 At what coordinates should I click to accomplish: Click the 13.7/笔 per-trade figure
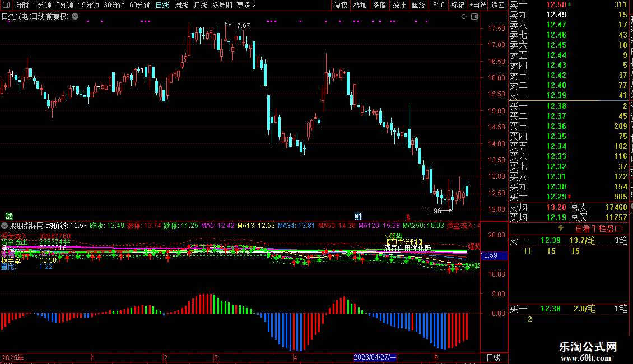(582, 240)
